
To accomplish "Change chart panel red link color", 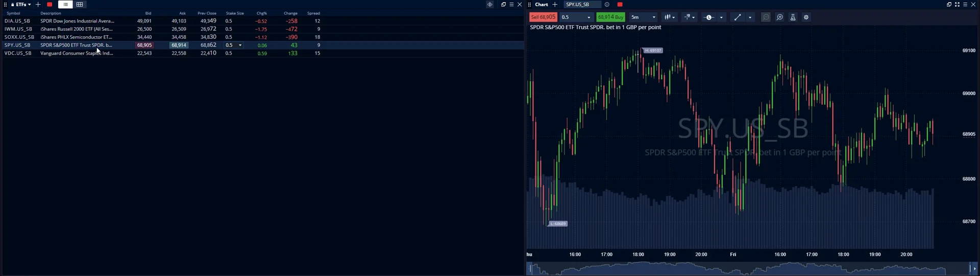I will [x=620, y=5].
